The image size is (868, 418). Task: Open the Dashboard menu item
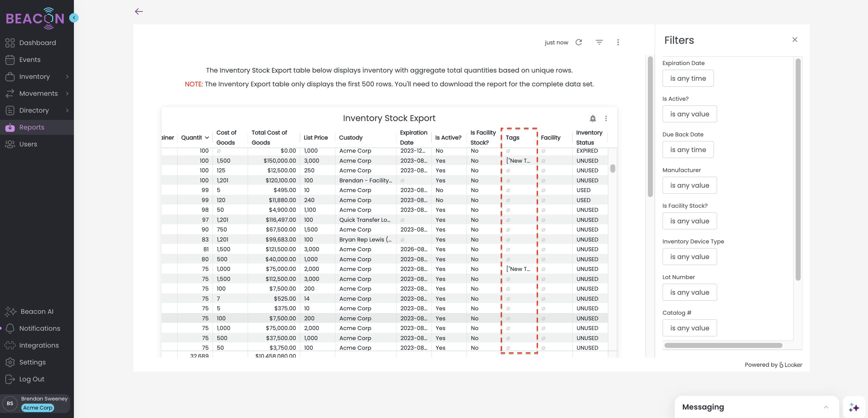click(37, 43)
